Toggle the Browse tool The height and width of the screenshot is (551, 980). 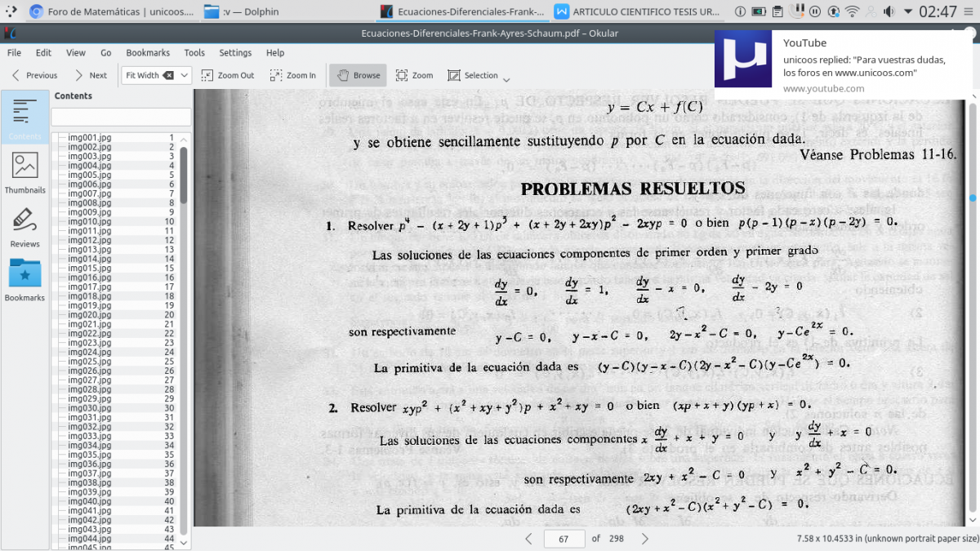click(x=359, y=75)
